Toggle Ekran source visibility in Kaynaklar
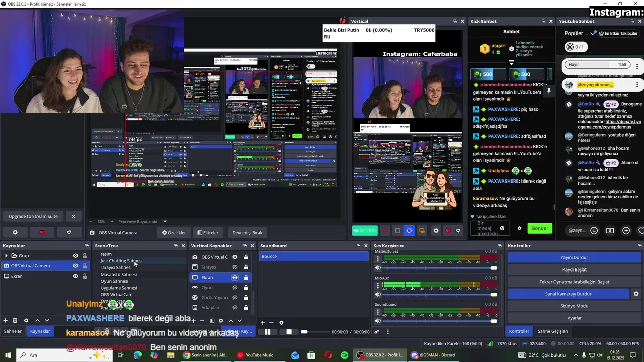Image resolution: width=644 pixels, height=362 pixels. click(x=75, y=276)
